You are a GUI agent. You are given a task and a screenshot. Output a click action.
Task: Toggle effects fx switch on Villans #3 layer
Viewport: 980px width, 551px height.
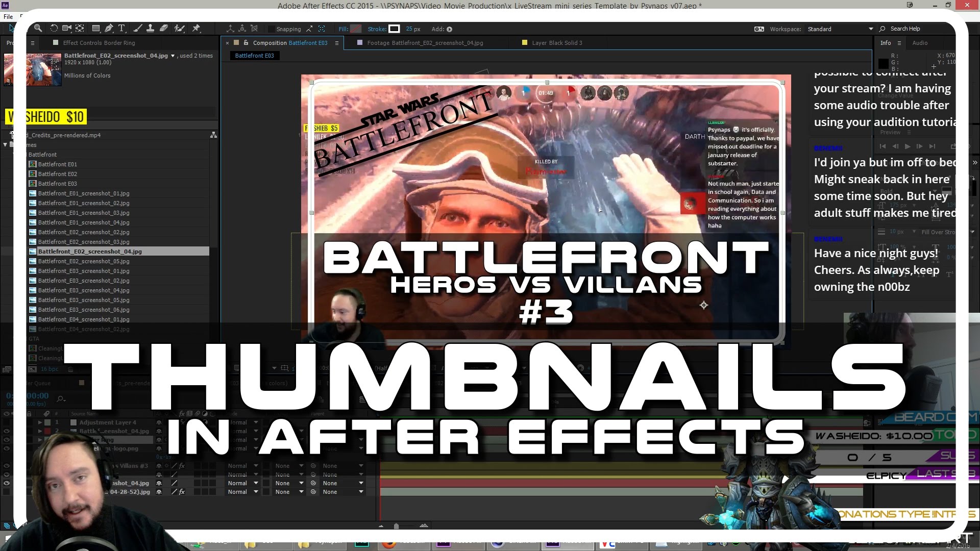(181, 466)
